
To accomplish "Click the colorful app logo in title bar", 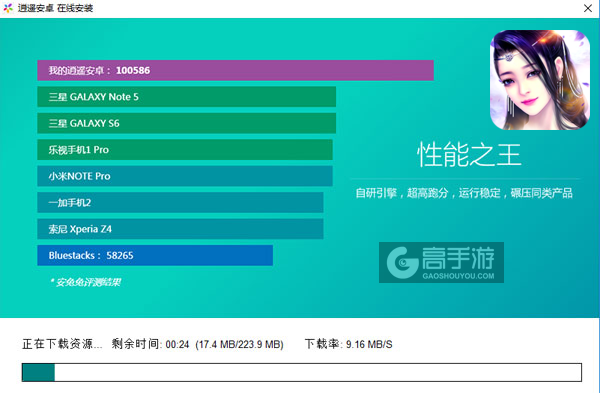I will tap(8, 8).
